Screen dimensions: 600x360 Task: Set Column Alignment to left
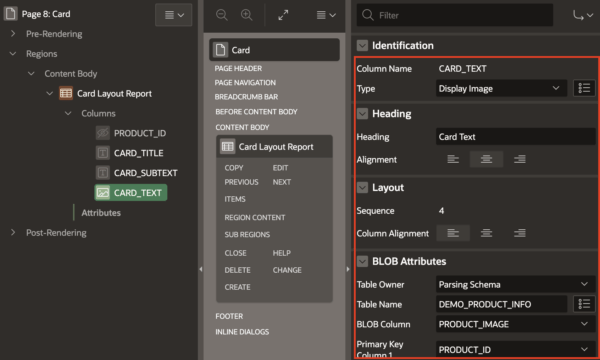[x=453, y=233]
